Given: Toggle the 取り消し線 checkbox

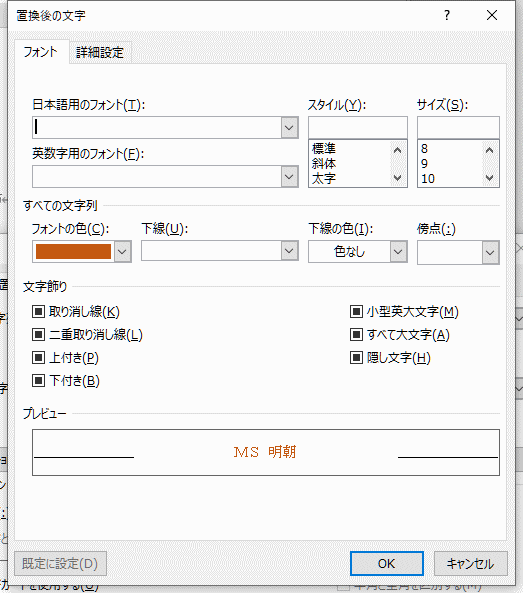Looking at the screenshot, I should [38, 312].
